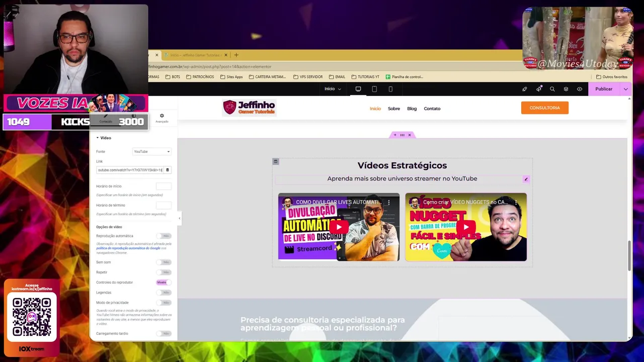Click section add plus handle

tap(395, 135)
